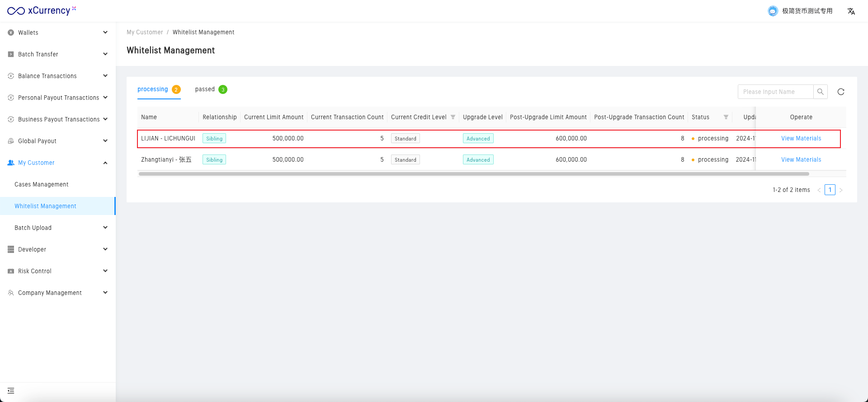The width and height of the screenshot is (868, 402).
Task: Click the xCurrency logo
Action: (42, 10)
